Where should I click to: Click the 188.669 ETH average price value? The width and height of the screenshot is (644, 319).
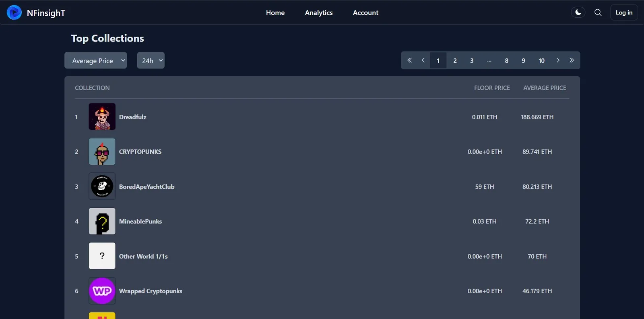pos(537,117)
